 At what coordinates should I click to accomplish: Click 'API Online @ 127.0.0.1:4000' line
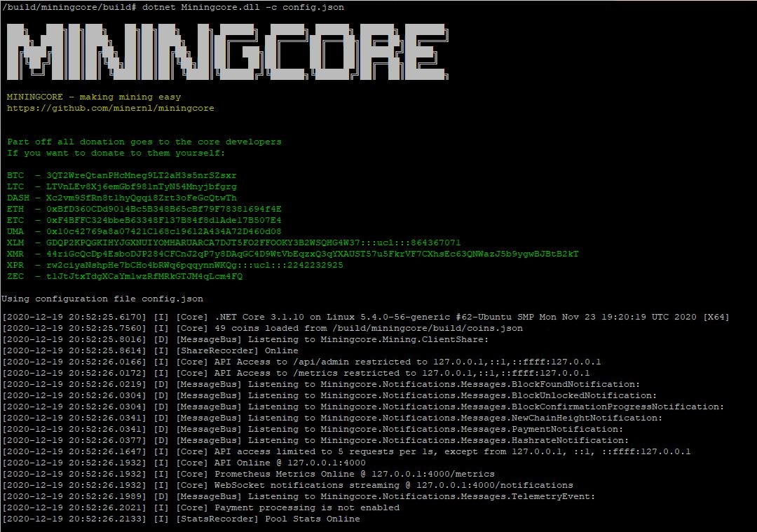click(184, 463)
